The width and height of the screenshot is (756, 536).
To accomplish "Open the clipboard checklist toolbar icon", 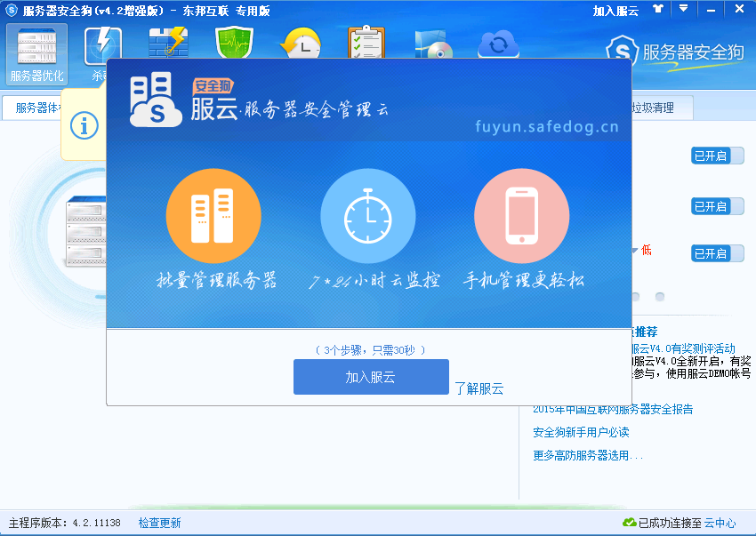I will click(366, 42).
